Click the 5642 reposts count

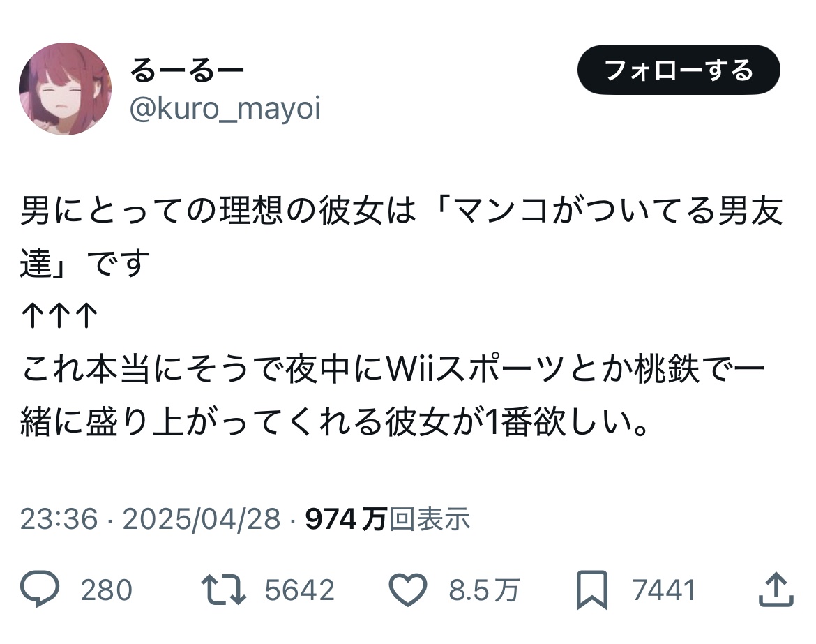[299, 590]
